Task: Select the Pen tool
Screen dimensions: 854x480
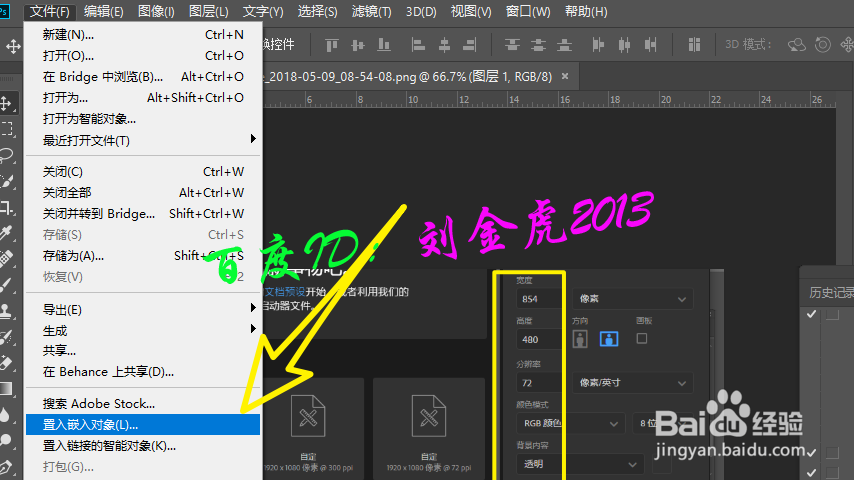Action: pyautogui.click(x=7, y=467)
